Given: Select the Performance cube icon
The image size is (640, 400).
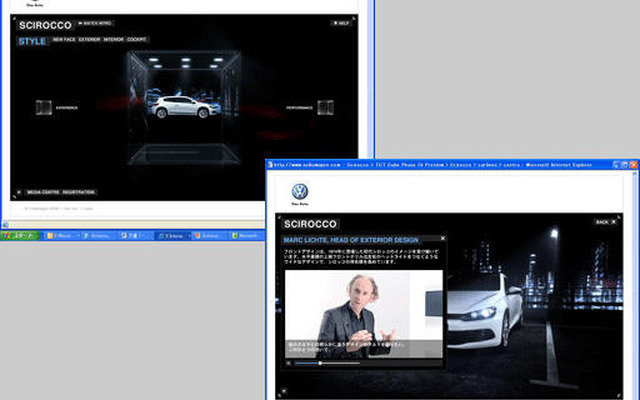Looking at the screenshot, I should point(325,108).
